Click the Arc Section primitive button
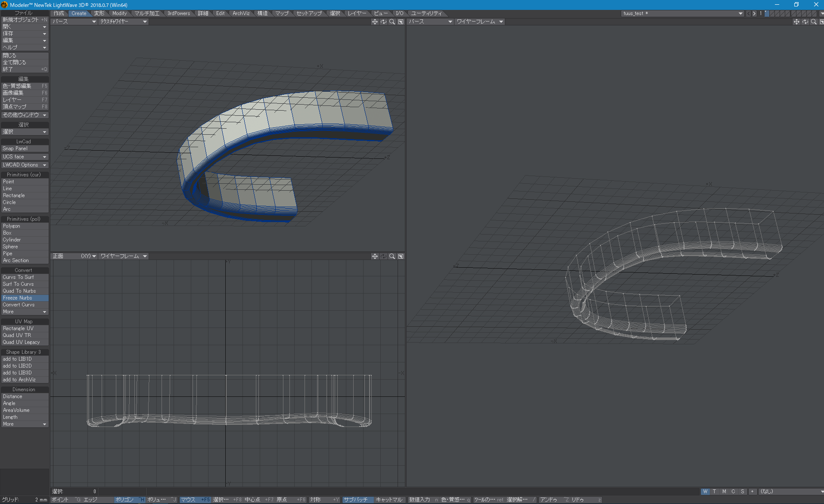 click(x=25, y=260)
